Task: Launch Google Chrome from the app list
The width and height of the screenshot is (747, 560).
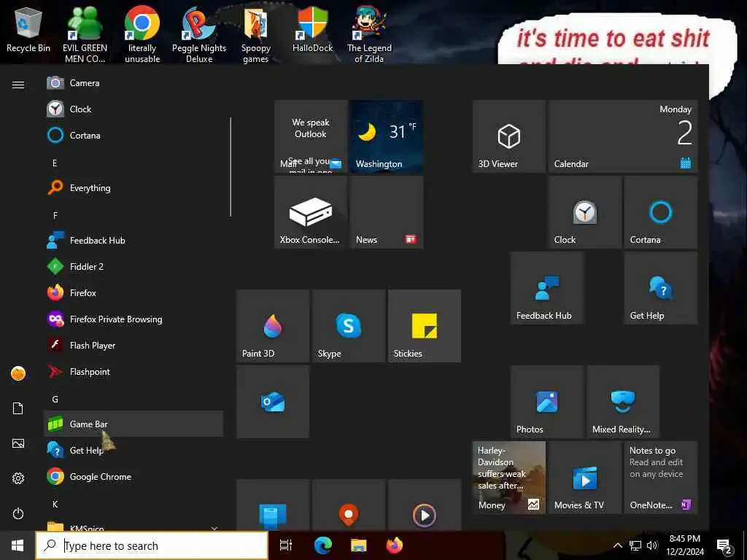Action: 133,475
